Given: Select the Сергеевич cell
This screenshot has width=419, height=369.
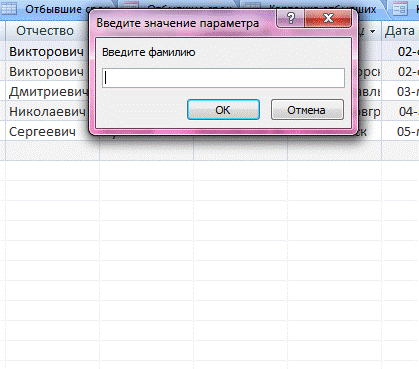Looking at the screenshot, I should (x=47, y=132).
